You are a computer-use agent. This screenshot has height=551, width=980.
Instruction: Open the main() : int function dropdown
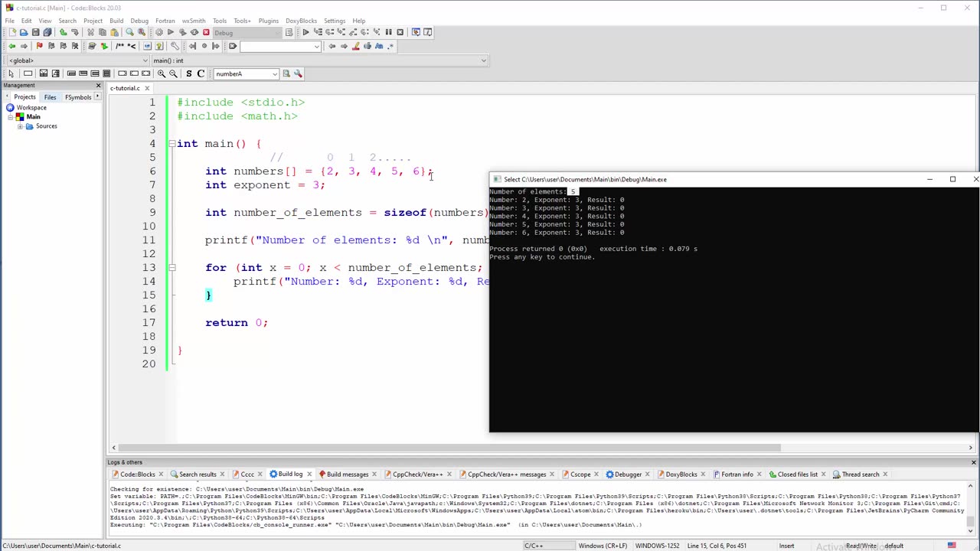tap(318, 60)
